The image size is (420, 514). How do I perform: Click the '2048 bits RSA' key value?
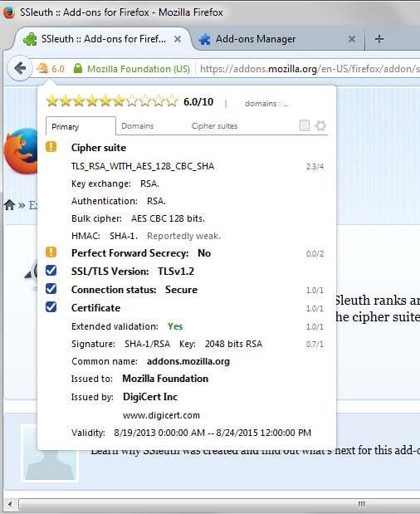233,344
